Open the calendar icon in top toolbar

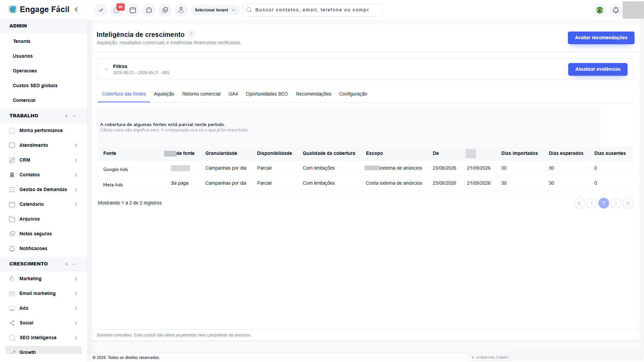click(x=133, y=10)
